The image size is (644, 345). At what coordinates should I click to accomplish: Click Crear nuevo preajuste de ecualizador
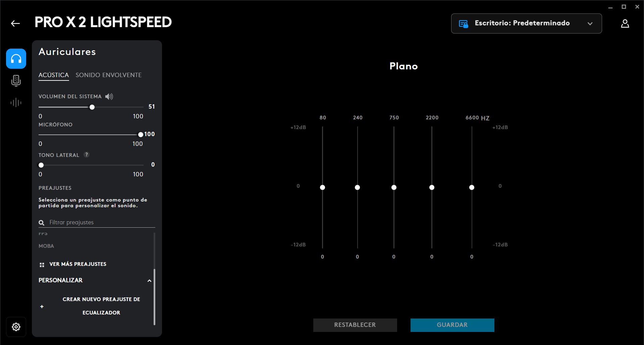point(101,306)
